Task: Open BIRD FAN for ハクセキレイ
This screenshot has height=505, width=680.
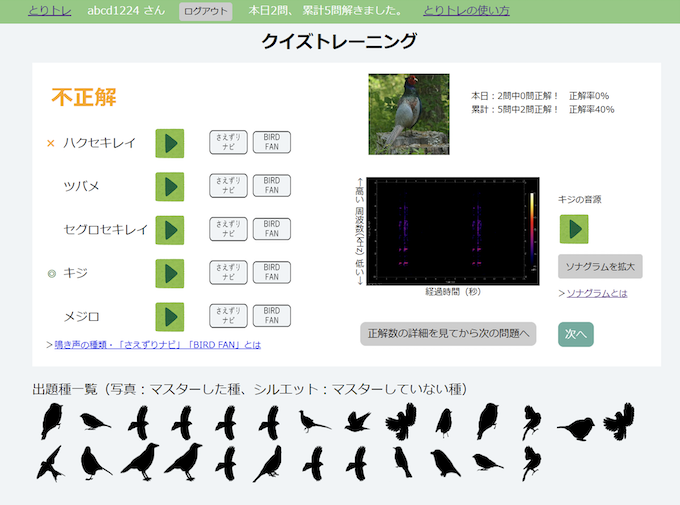Action: coord(271,142)
